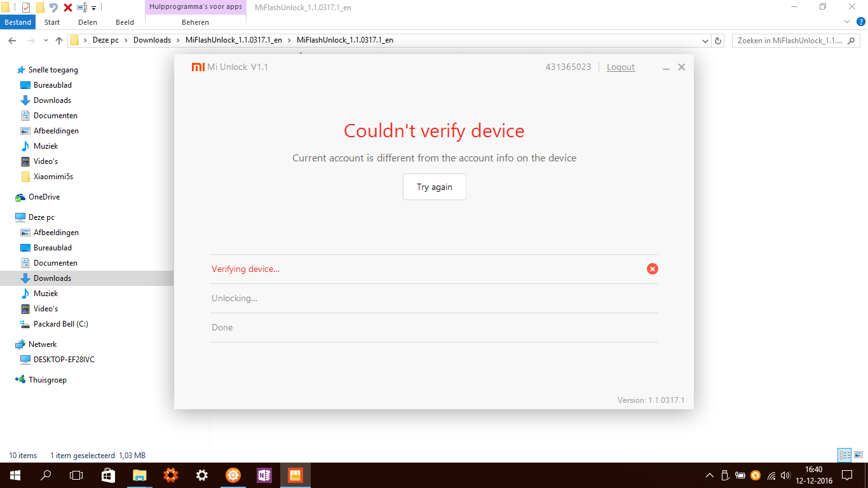The width and height of the screenshot is (868, 488).
Task: Click the Wi-Fi network tray icon
Action: point(771,475)
